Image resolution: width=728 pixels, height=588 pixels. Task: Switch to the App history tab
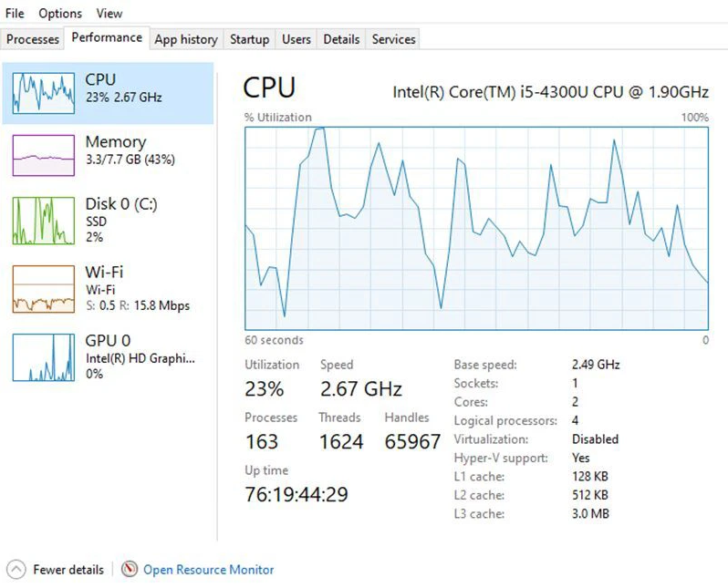pyautogui.click(x=186, y=39)
